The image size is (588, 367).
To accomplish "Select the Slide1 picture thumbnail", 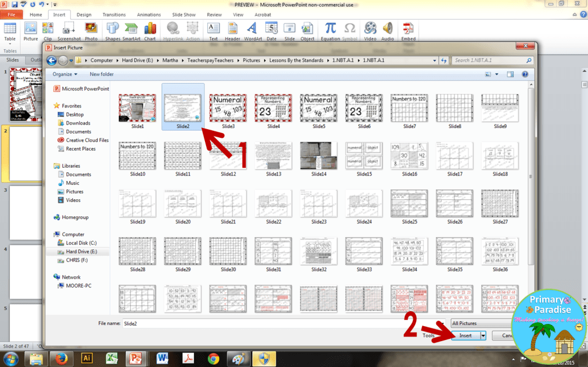I will (137, 111).
